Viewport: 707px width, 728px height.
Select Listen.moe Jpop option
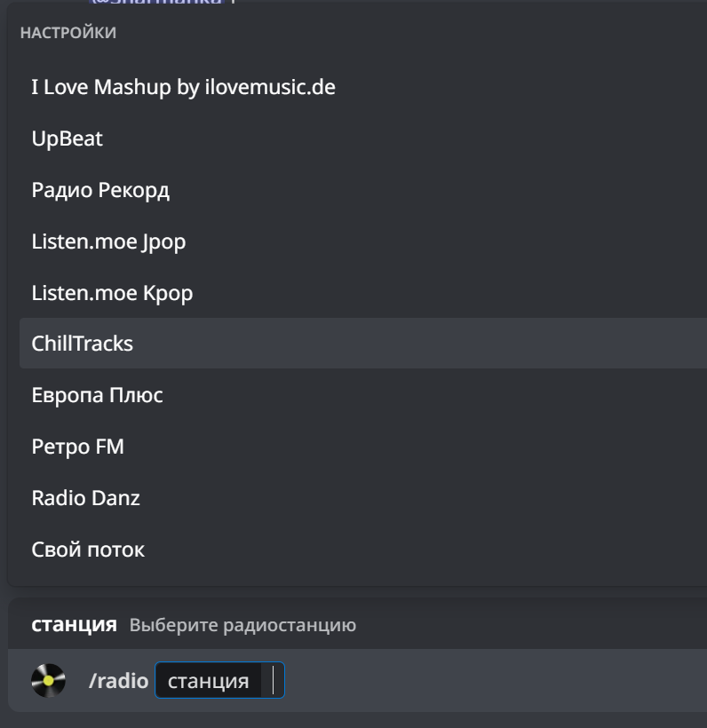point(108,241)
